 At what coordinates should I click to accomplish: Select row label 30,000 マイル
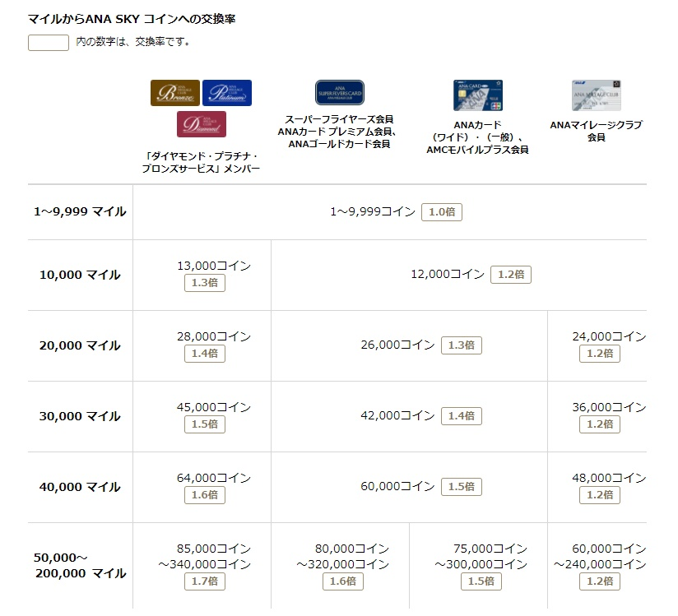[80, 416]
